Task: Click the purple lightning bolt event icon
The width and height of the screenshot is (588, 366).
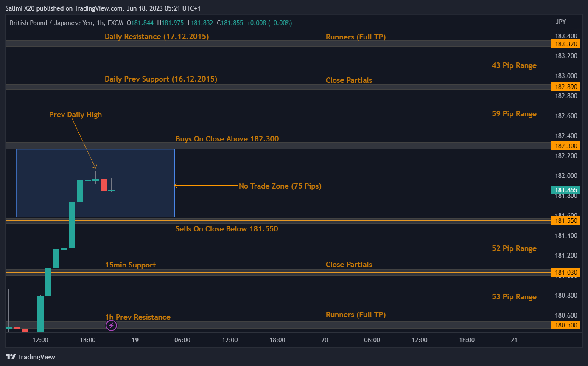Action: [111, 326]
